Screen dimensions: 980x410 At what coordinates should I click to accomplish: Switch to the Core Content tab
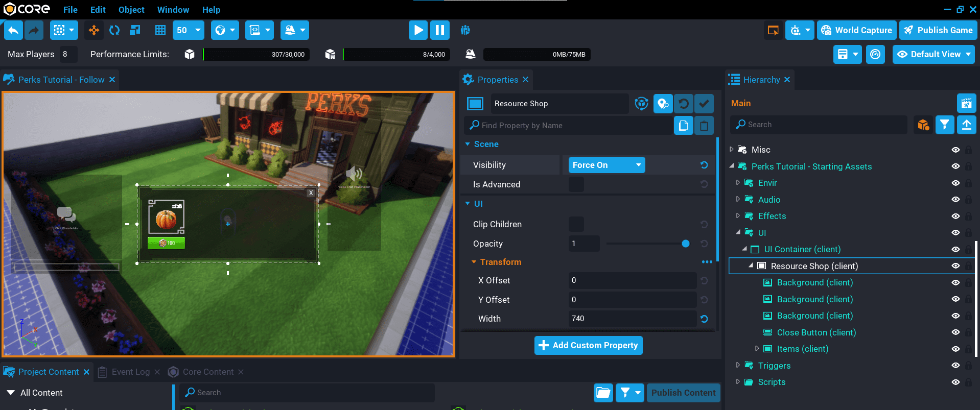pos(207,372)
